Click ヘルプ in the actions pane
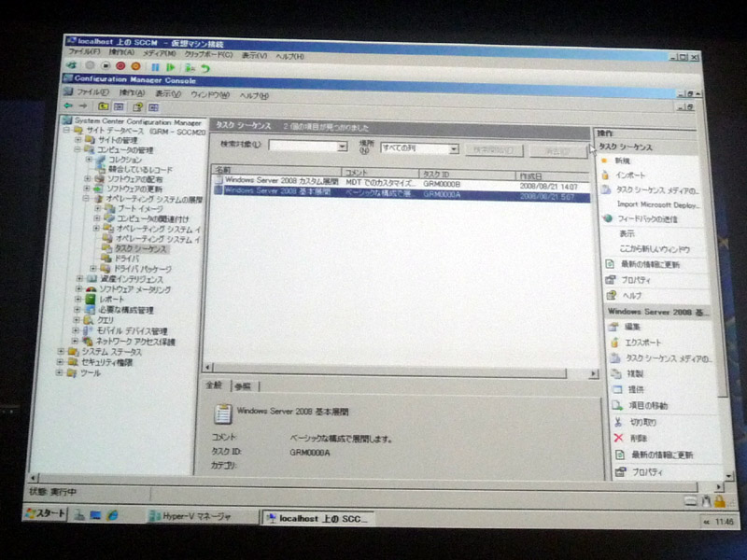 click(x=632, y=296)
